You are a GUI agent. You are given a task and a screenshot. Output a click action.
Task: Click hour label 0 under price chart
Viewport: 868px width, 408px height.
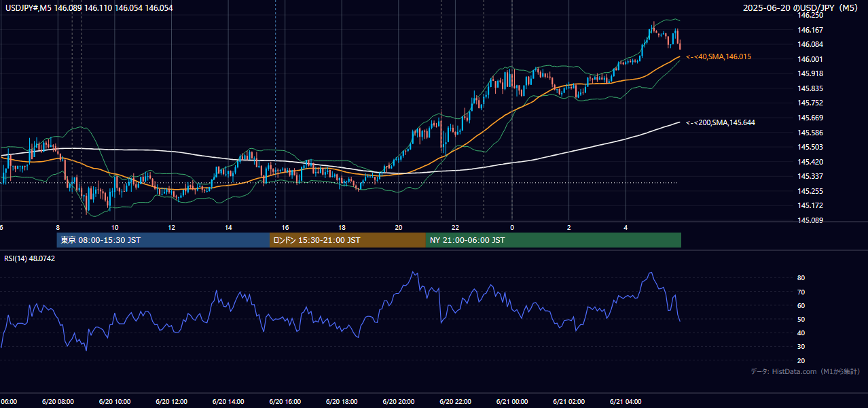(512, 227)
